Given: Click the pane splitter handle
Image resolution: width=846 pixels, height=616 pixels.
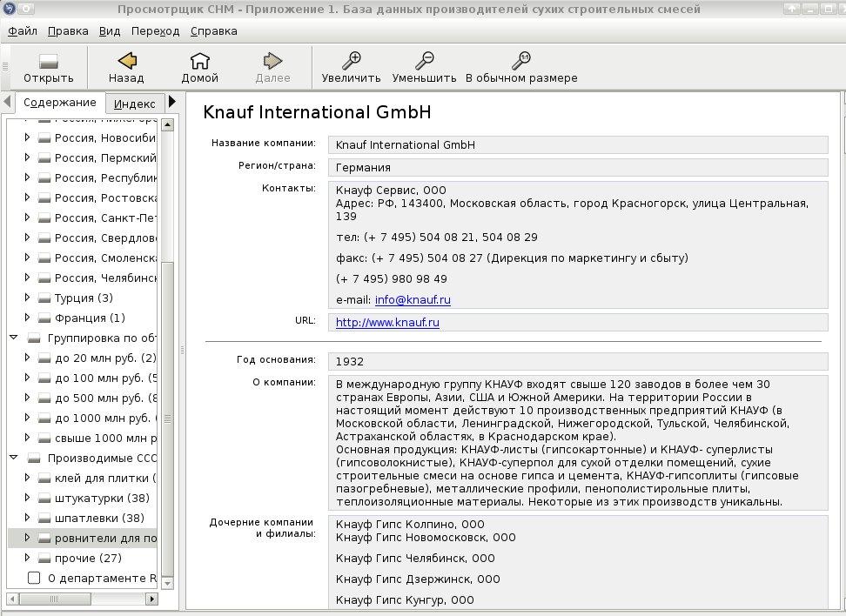Looking at the screenshot, I should (183, 350).
